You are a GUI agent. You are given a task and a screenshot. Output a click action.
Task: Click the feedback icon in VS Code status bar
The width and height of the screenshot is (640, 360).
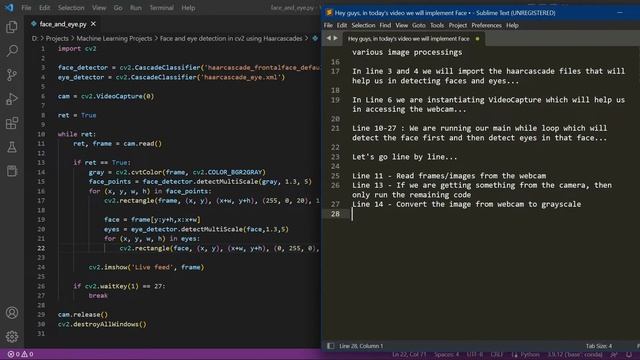click(x=614, y=355)
